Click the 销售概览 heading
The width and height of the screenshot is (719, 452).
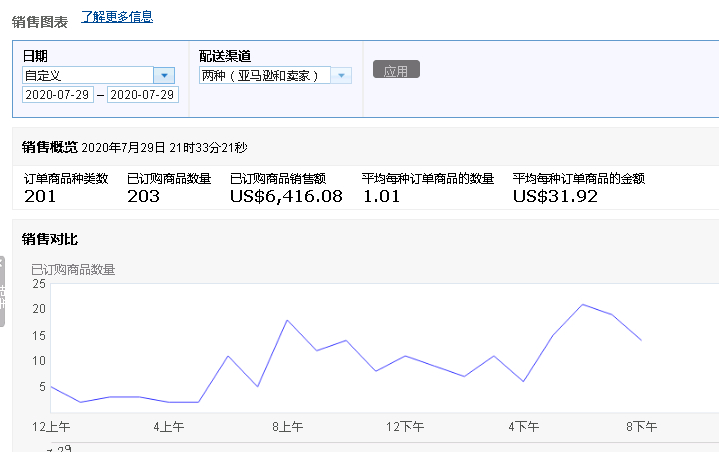pyautogui.click(x=50, y=147)
